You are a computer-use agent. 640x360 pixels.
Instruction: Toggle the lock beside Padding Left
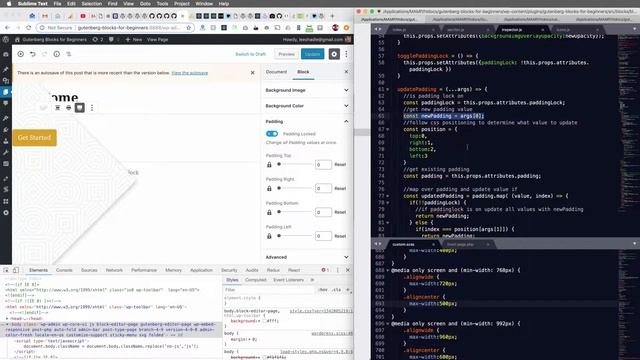click(x=269, y=236)
